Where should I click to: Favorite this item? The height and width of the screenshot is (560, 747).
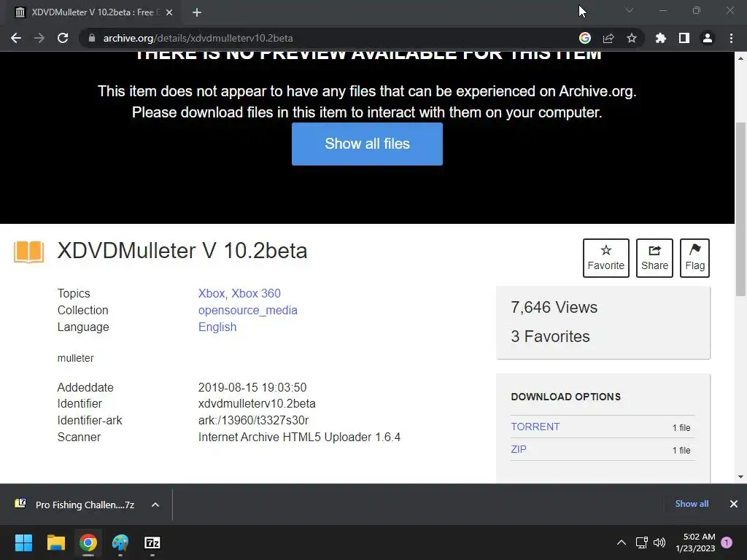click(606, 257)
